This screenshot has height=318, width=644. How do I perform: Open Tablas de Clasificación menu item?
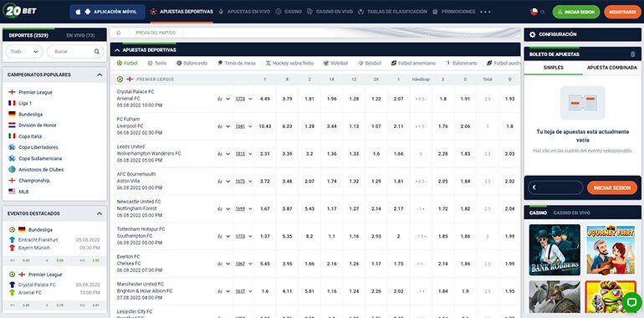tap(392, 12)
